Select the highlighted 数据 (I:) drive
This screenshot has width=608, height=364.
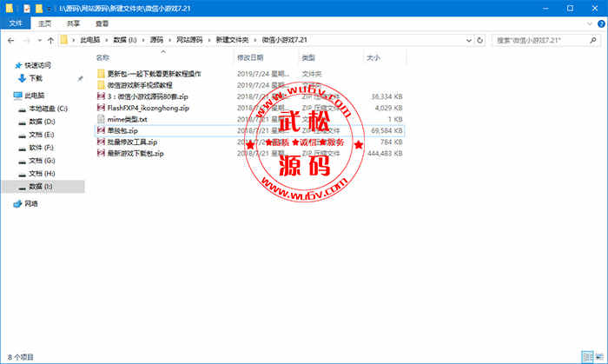pyautogui.click(x=43, y=187)
